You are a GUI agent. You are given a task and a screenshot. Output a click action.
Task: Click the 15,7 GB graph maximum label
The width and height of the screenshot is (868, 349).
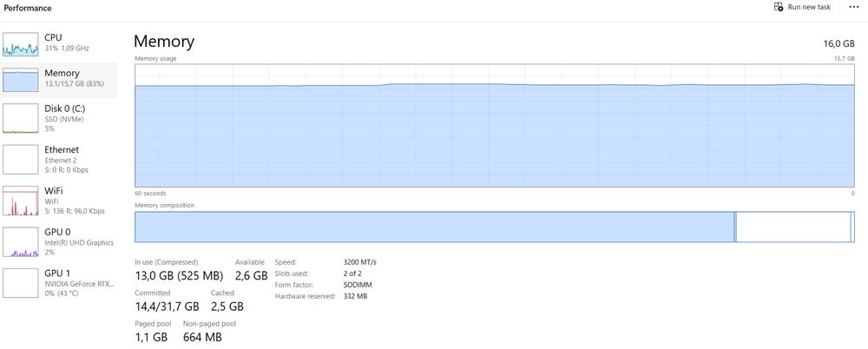845,58
